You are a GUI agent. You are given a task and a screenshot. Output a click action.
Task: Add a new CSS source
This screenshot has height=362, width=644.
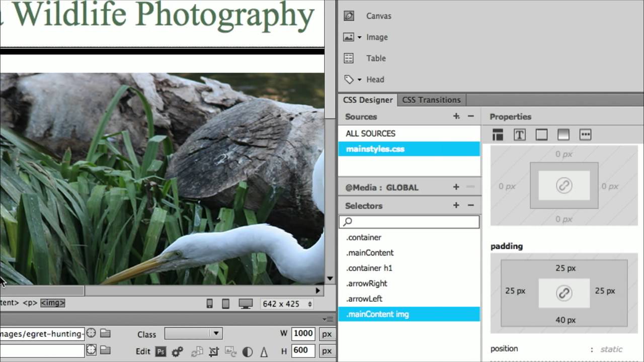(x=456, y=116)
